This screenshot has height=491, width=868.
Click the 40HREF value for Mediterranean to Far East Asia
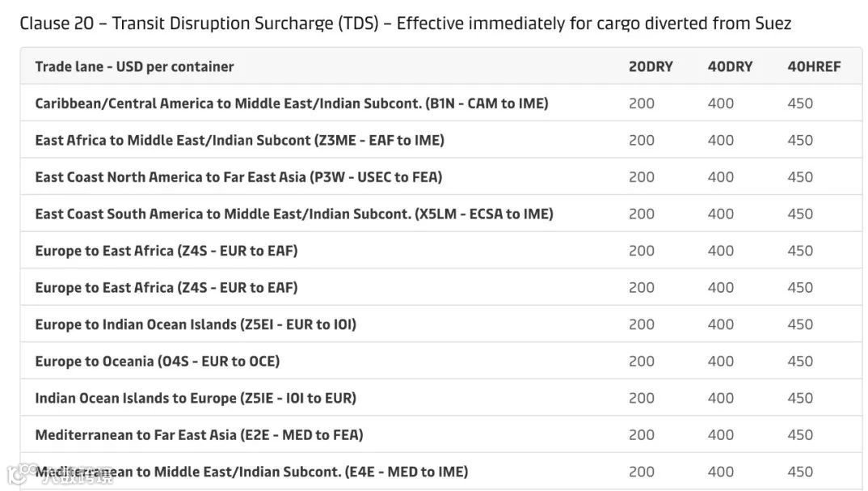coord(800,434)
